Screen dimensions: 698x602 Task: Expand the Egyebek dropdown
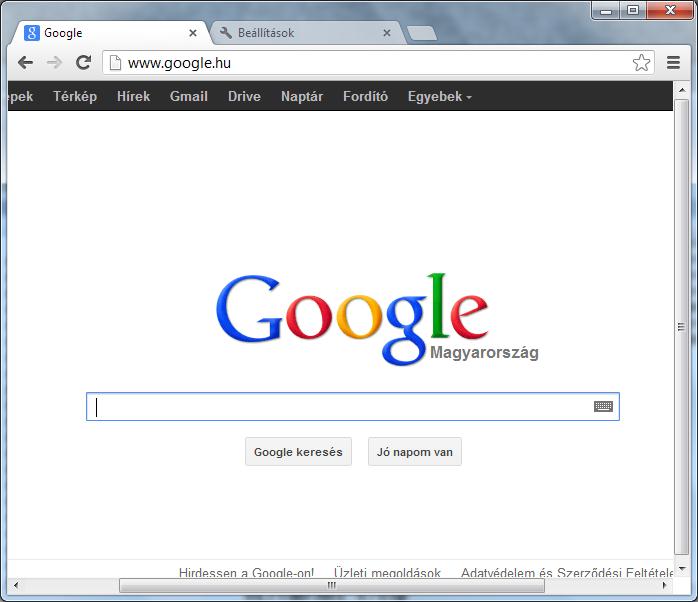(439, 96)
